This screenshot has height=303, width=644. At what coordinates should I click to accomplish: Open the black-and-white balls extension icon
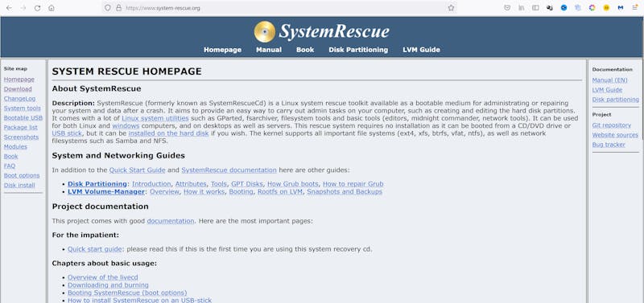point(550,8)
